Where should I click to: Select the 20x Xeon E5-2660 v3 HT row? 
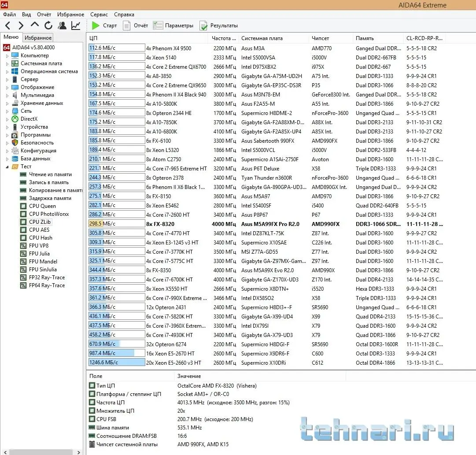coord(266,363)
